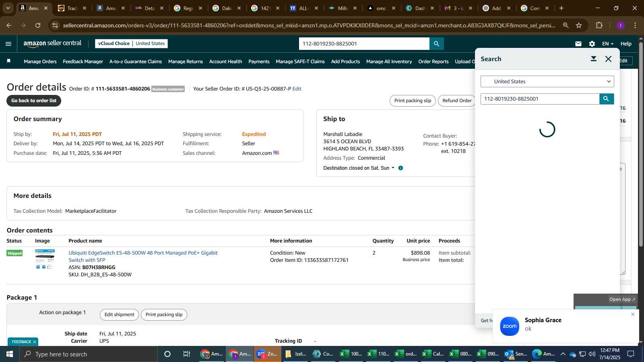Click the browser address bar URL
644x362 pixels.
[309, 25]
